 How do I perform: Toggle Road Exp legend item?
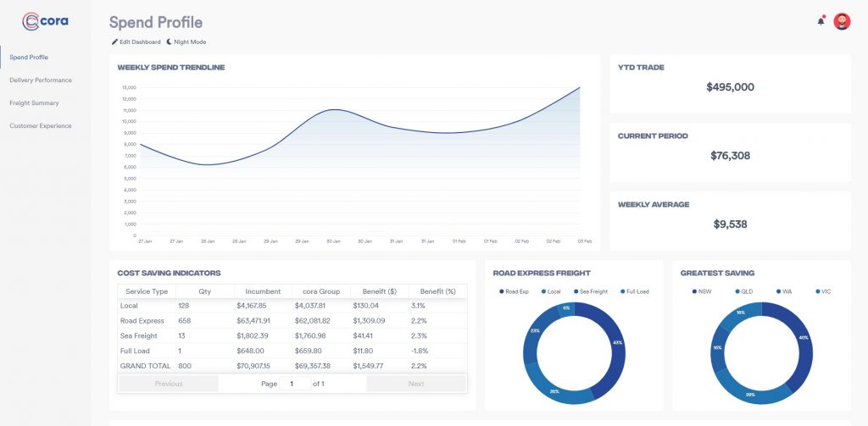pos(514,291)
